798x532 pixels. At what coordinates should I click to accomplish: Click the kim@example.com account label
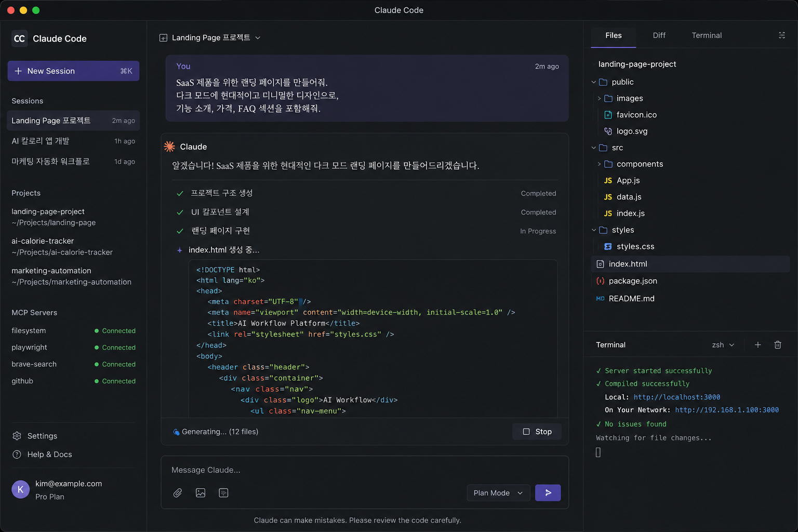pyautogui.click(x=69, y=484)
